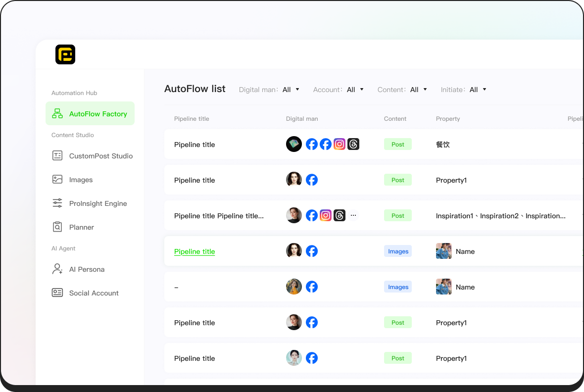Open AutoFlow Factory in sidebar

click(x=90, y=114)
